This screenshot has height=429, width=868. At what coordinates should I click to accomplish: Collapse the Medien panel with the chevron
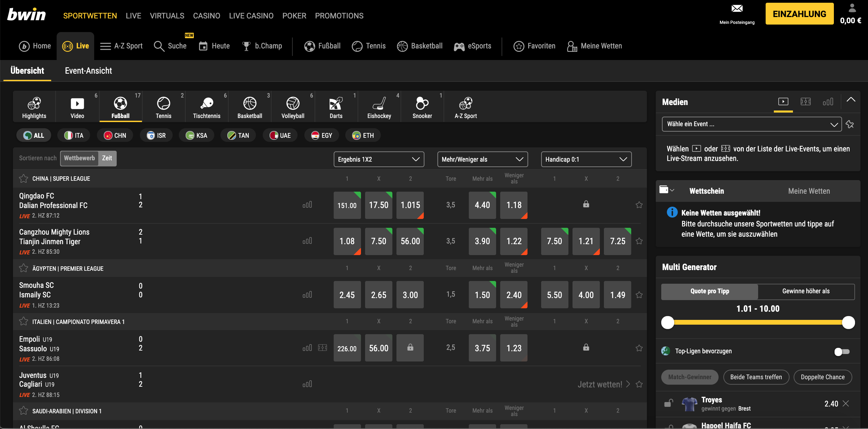pos(851,100)
